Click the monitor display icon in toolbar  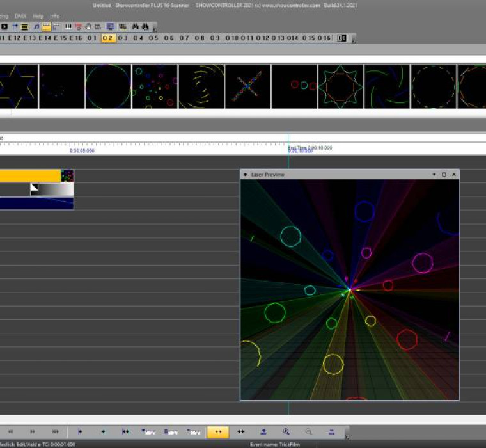111,27
